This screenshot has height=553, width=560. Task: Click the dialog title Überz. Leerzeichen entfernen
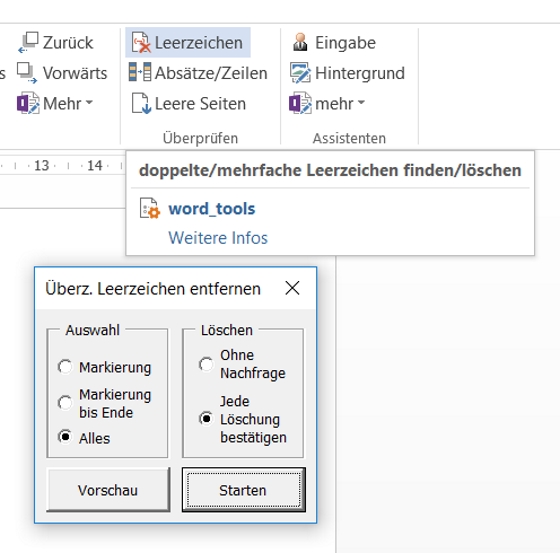pos(153,289)
